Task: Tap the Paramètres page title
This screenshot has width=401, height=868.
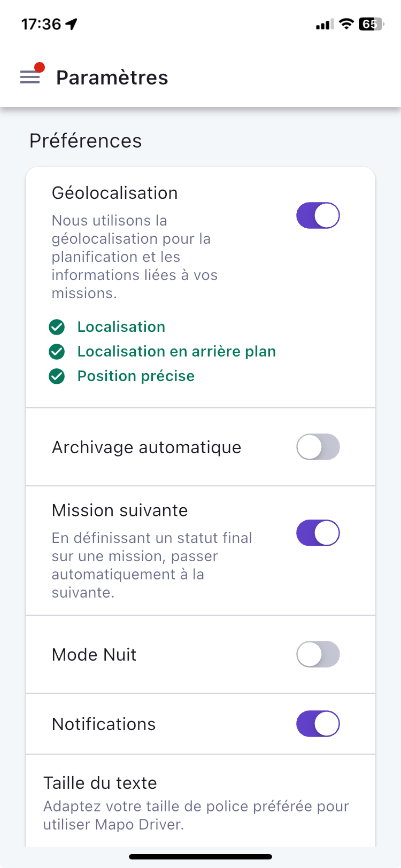Action: 112,77
